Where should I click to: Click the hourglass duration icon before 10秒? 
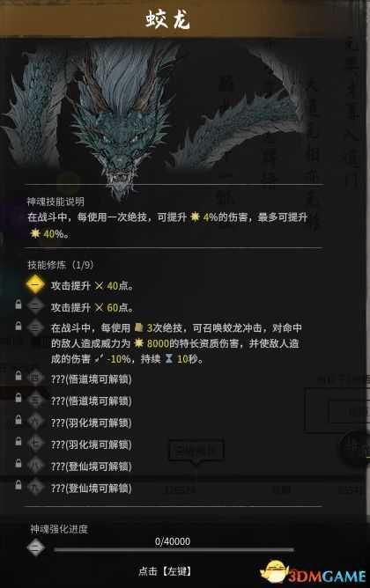(x=169, y=359)
